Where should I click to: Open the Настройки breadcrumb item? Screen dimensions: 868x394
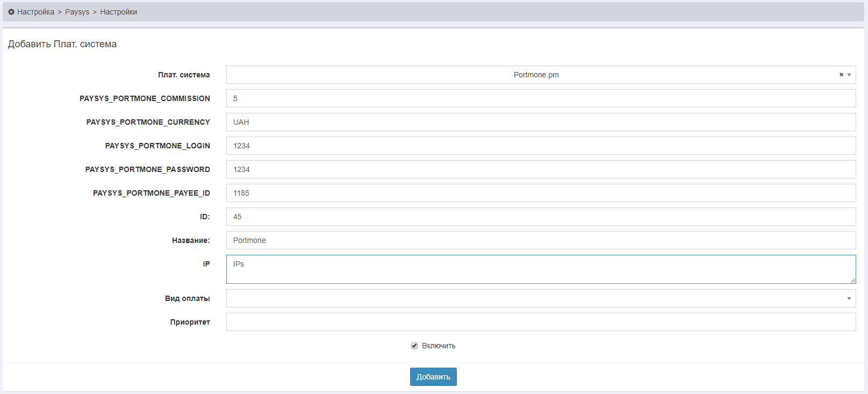tap(119, 12)
